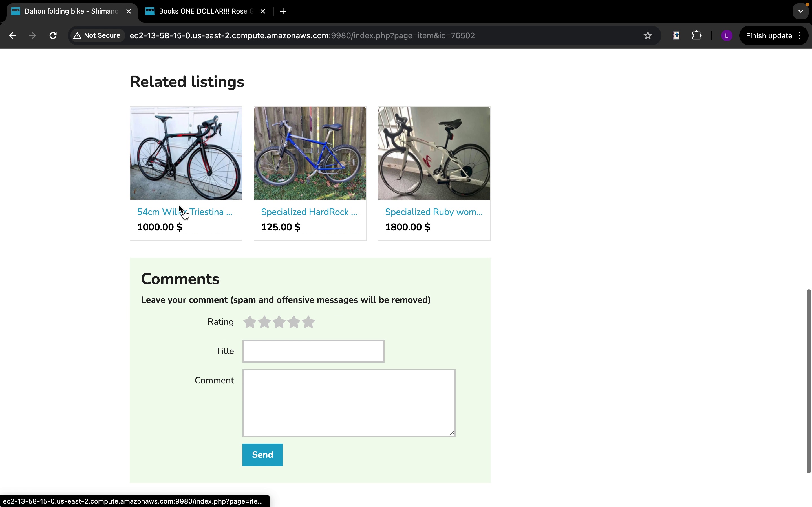This screenshot has width=812, height=507.
Task: Open the extensions puzzle icon
Action: 697,35
